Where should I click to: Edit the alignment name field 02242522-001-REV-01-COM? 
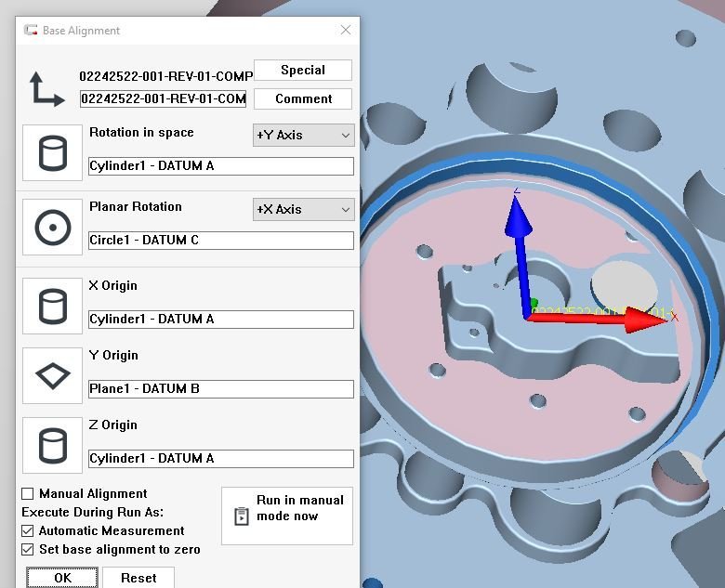pyautogui.click(x=163, y=98)
